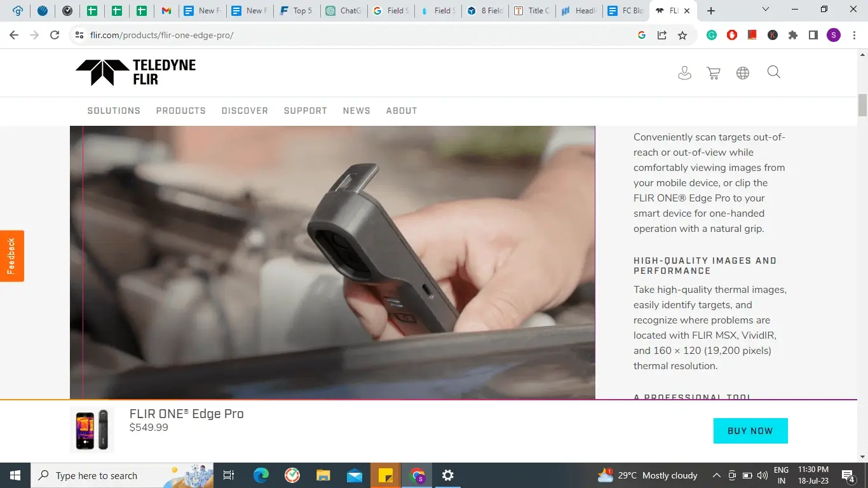Open the share icon in the address bar
868x488 pixels.
coord(661,35)
